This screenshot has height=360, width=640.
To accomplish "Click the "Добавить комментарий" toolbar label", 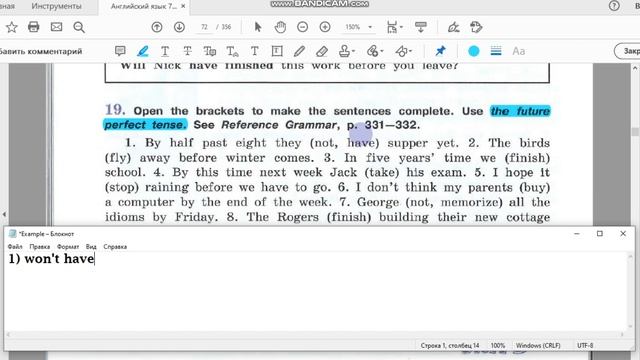I will [x=41, y=51].
